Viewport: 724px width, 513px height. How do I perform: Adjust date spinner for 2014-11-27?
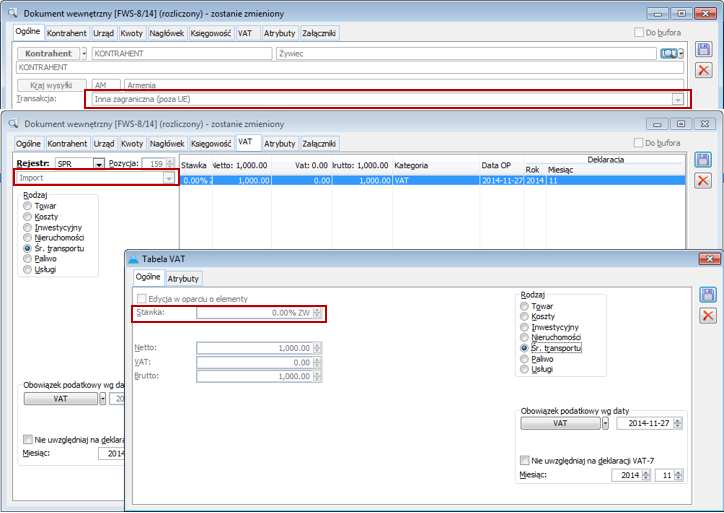click(x=677, y=423)
